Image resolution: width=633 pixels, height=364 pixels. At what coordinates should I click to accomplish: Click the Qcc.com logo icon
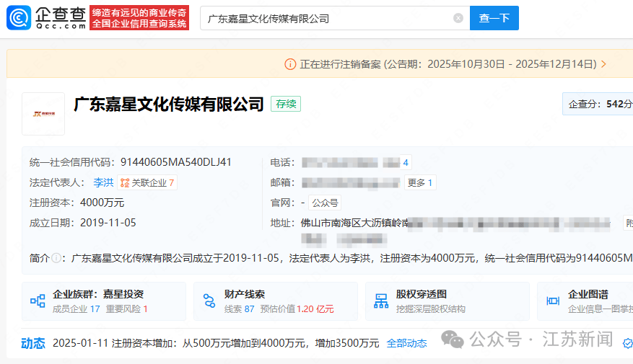click(19, 18)
